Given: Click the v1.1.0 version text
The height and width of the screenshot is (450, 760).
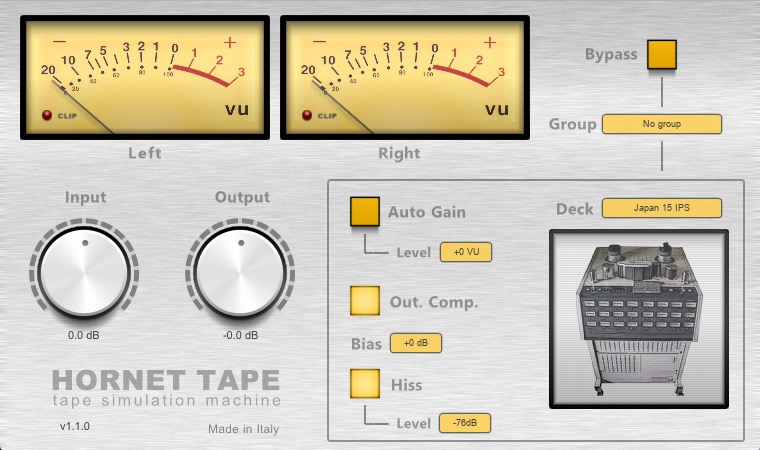Looking at the screenshot, I should [75, 426].
